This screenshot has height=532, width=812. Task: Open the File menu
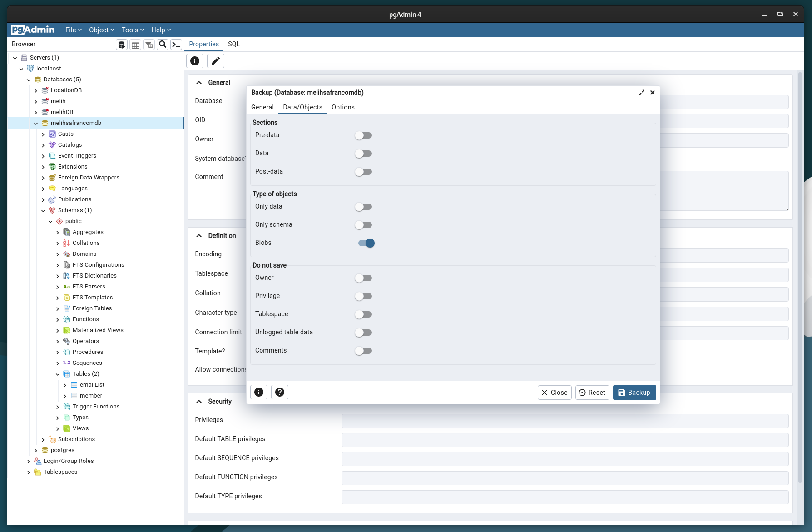74,30
